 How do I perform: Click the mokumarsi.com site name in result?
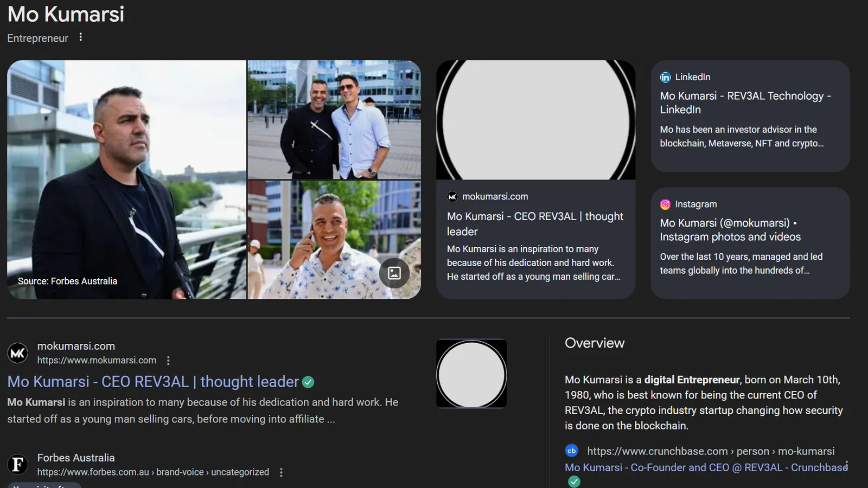(76, 346)
